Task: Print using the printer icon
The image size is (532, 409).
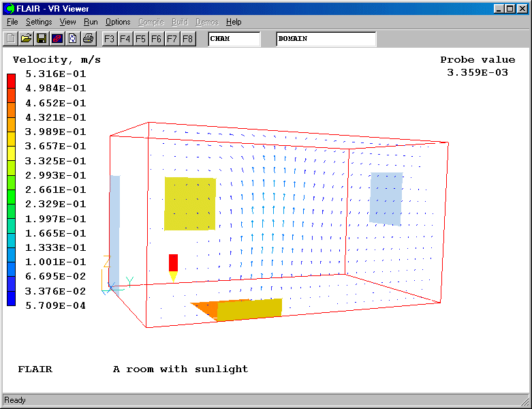Action: [88, 39]
